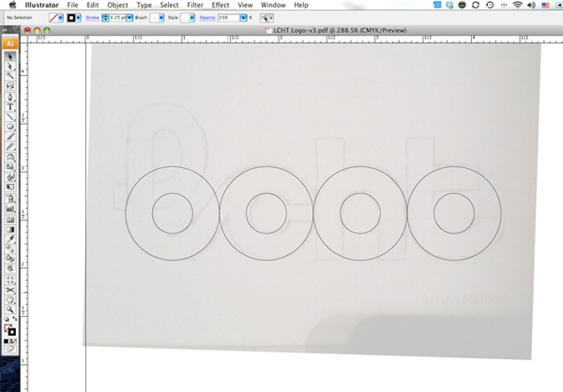Open the Apple menu

point(12,5)
